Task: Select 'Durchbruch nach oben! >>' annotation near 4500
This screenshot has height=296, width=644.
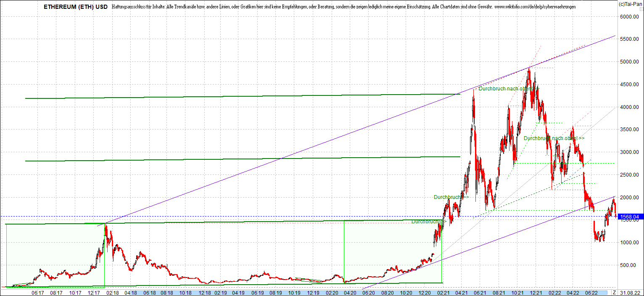Action: pos(509,89)
